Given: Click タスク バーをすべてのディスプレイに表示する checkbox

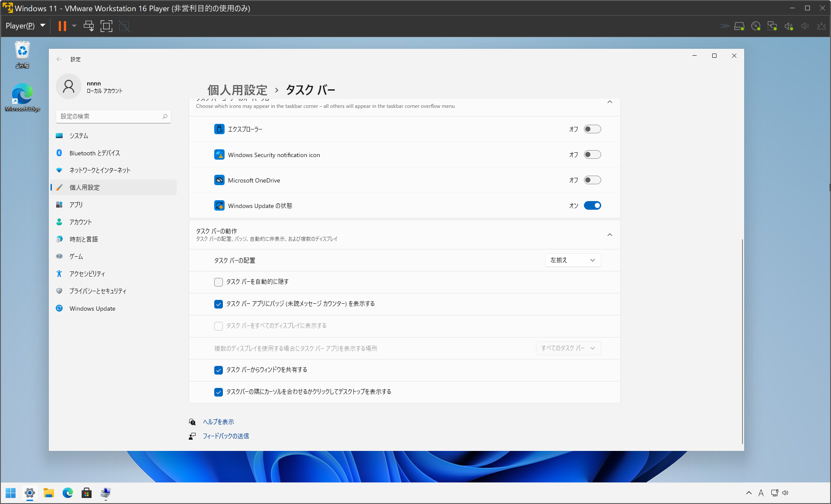Looking at the screenshot, I should click(219, 326).
